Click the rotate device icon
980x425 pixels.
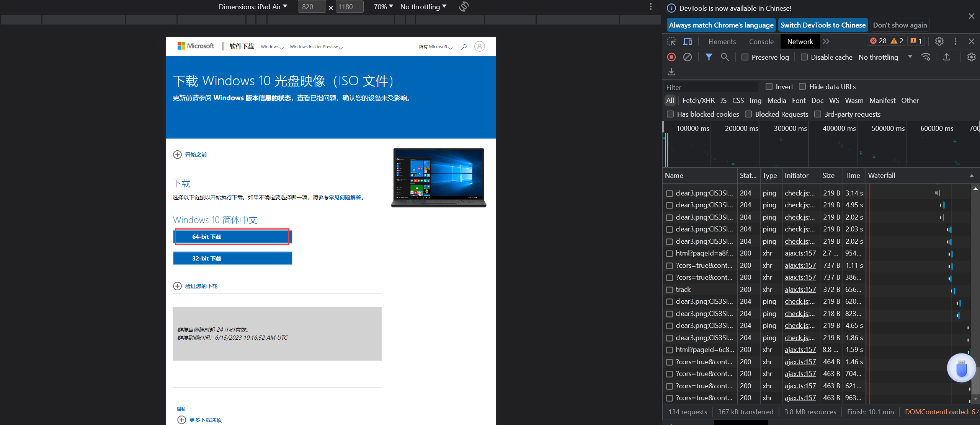click(x=464, y=7)
